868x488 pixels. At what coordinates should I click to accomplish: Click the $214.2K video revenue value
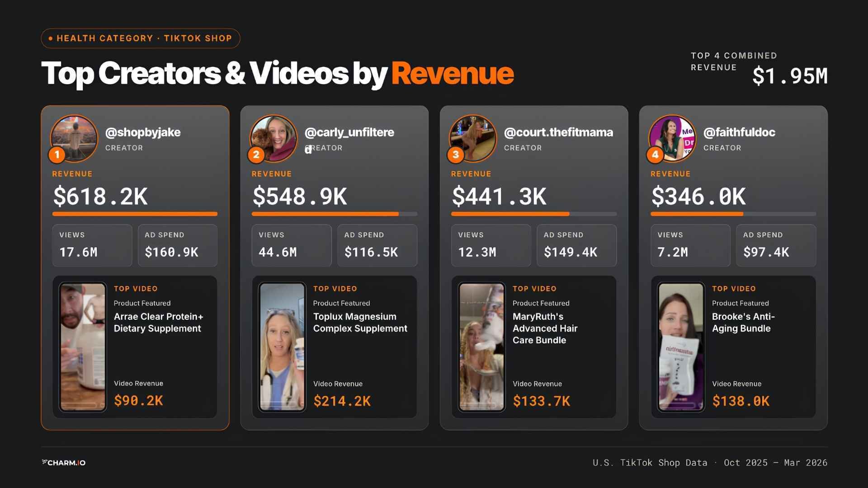pos(342,401)
